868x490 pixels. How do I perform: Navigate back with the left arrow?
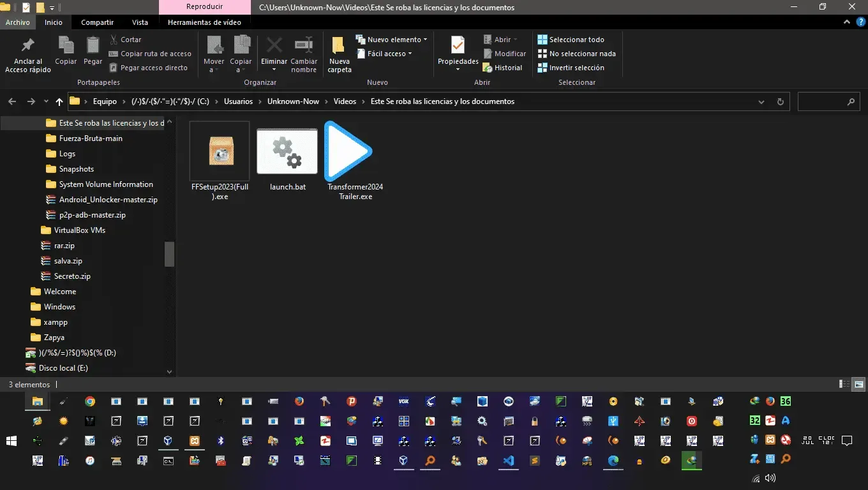point(12,101)
